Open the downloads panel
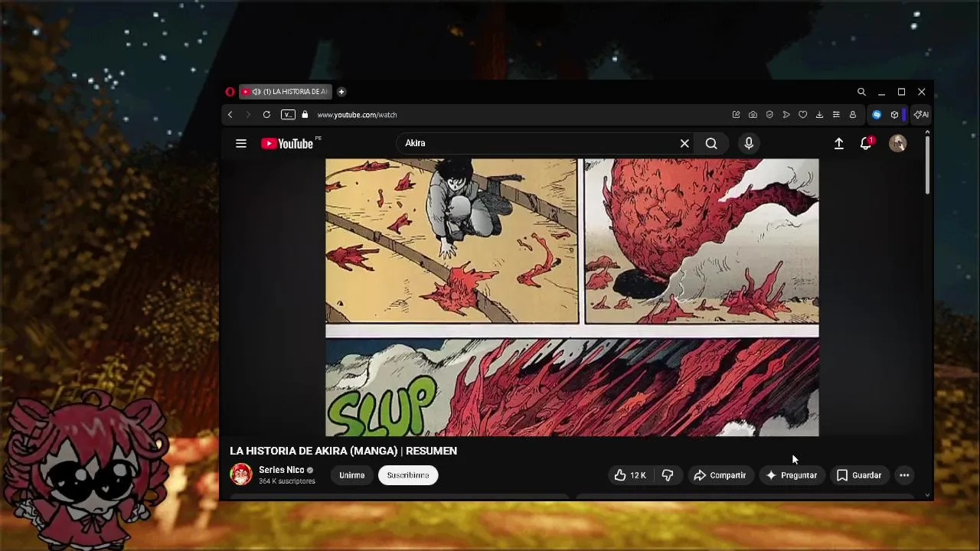Image resolution: width=980 pixels, height=551 pixels. [819, 115]
